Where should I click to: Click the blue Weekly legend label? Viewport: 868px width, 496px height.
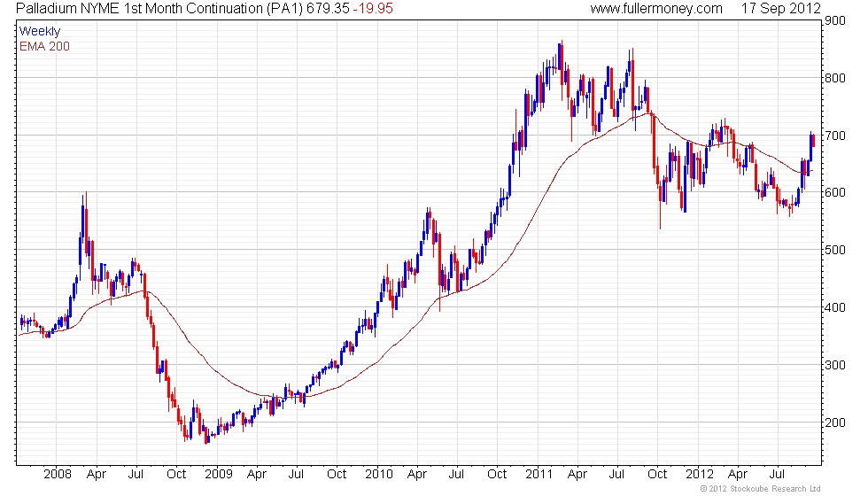40,32
